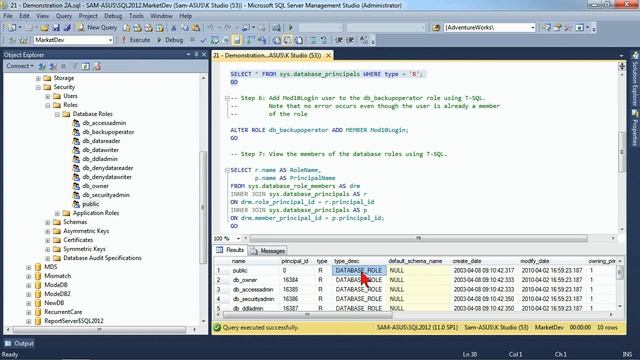Click the db_owner role icon in tree
The image size is (640, 360).
(x=76, y=186)
